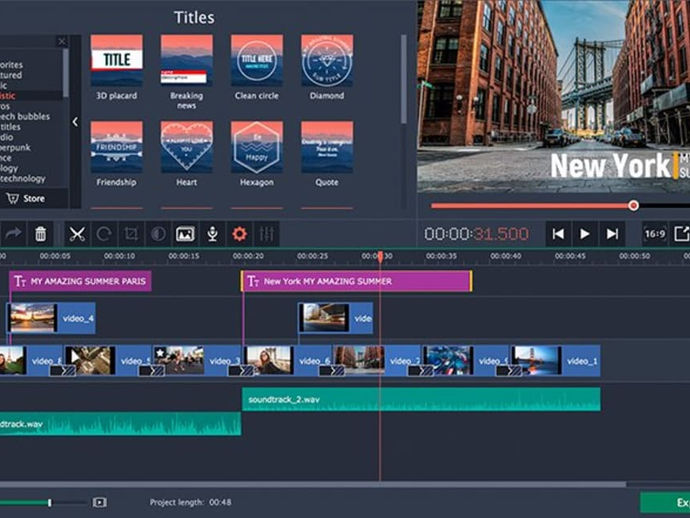Select the video_3 clip on main track
690x518 pixels.
pos(198,360)
